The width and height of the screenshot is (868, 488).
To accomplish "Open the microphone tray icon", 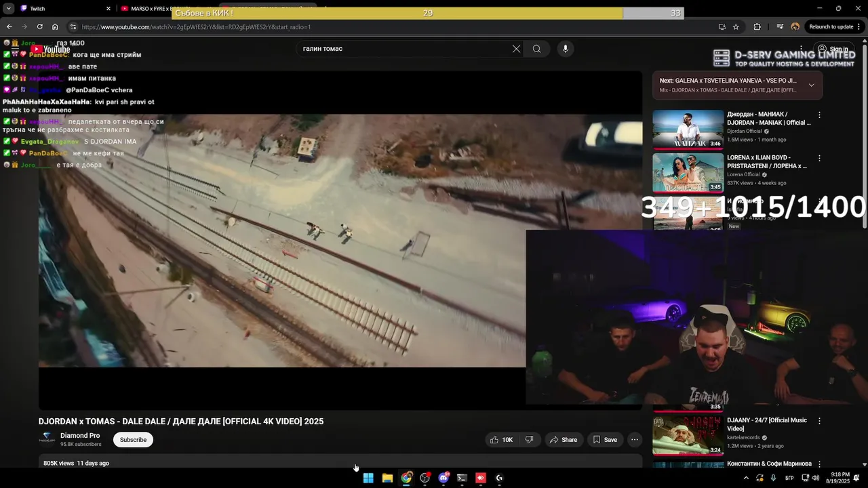I will (x=773, y=478).
